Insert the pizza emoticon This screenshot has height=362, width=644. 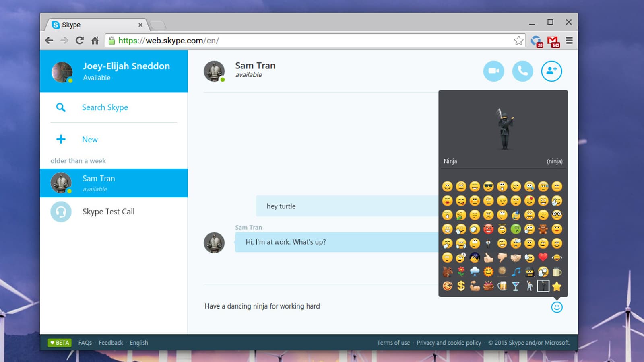pos(447,286)
